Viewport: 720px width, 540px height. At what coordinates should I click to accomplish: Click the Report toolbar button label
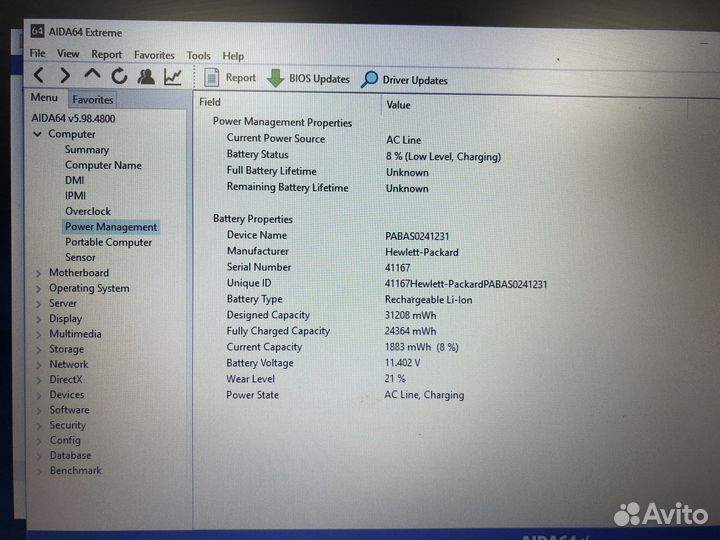pyautogui.click(x=241, y=78)
